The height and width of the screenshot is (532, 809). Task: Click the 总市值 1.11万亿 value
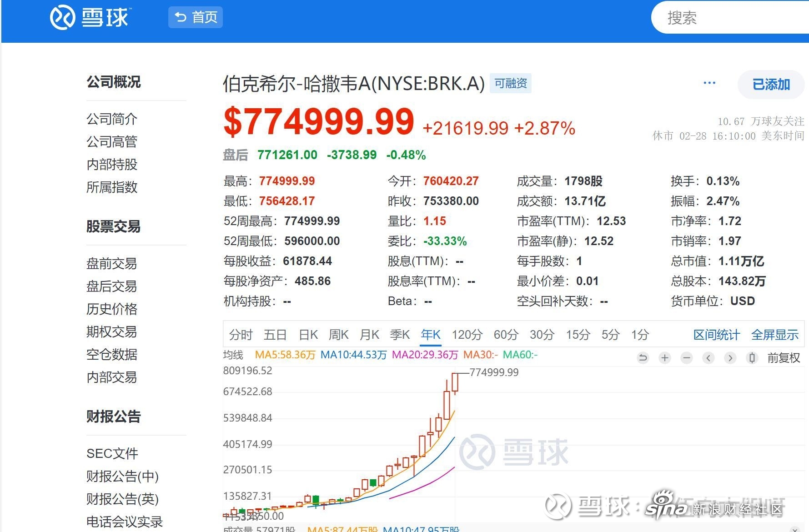pos(741,261)
